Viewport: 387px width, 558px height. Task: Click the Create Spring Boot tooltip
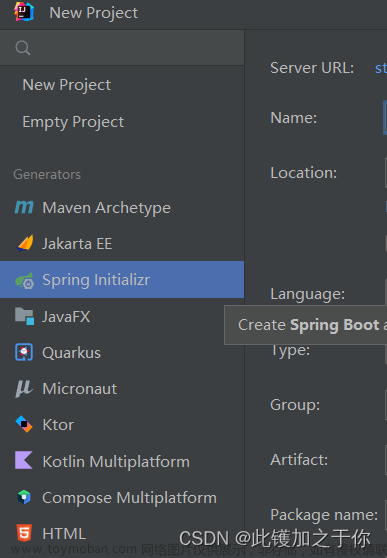coord(305,325)
